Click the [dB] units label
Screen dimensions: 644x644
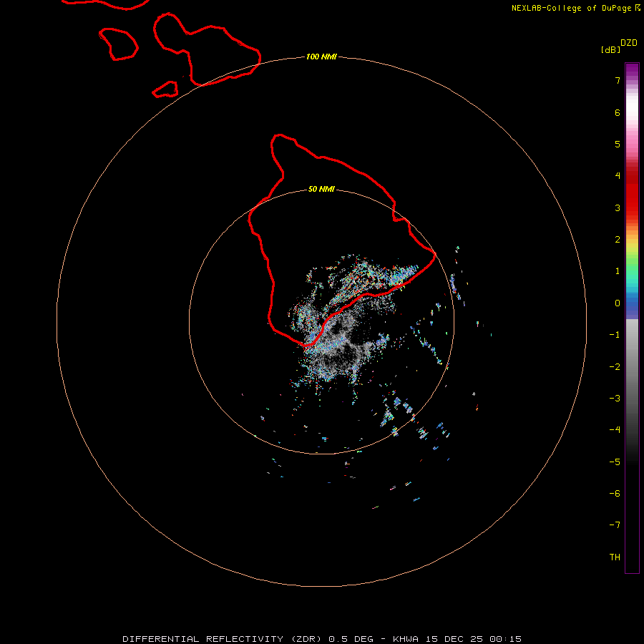pyautogui.click(x=610, y=49)
